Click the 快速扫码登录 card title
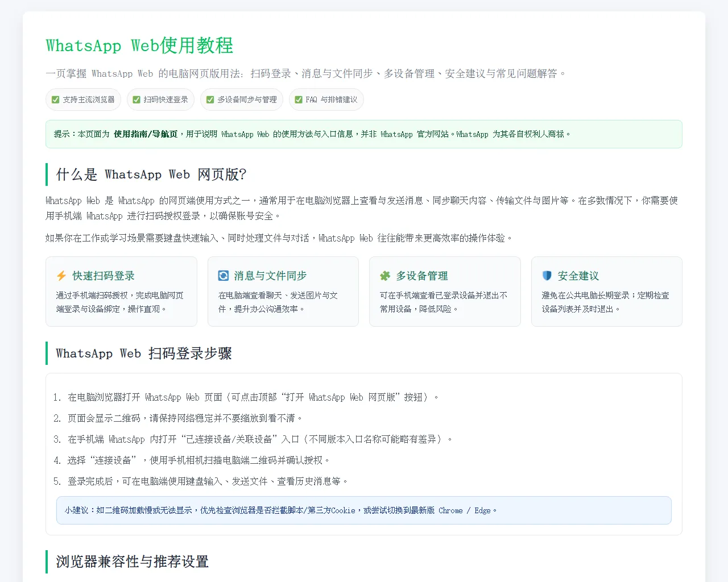The image size is (728, 582). tap(104, 276)
